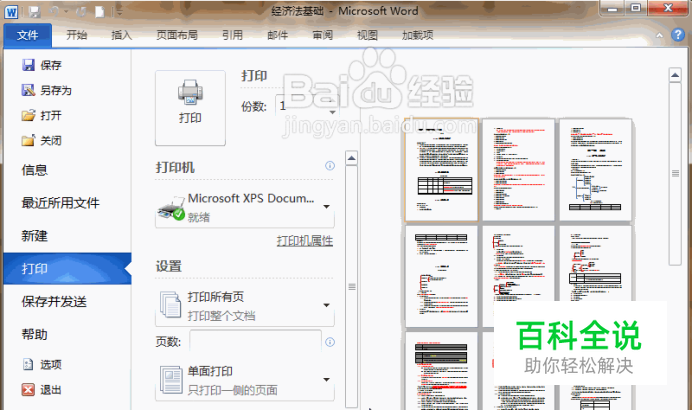Screen dimensions: 692x410
Task: Select the third page thumbnail in top row
Action: tap(595, 169)
